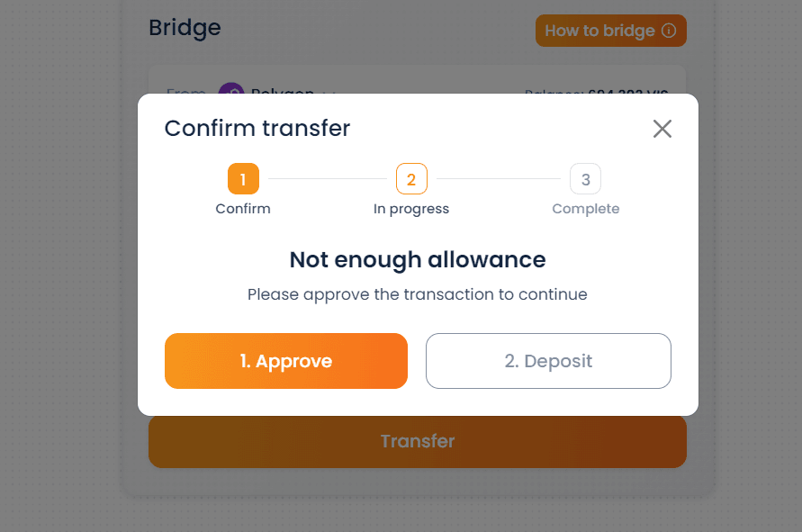Image resolution: width=802 pixels, height=532 pixels.
Task: Click the purple Polygon network icon
Action: [x=231, y=89]
